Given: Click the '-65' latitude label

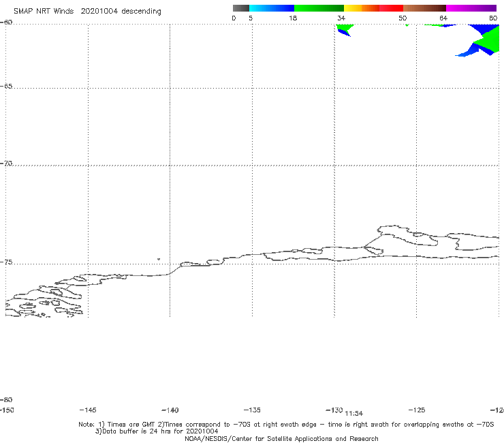Looking at the screenshot, I should (6, 87).
